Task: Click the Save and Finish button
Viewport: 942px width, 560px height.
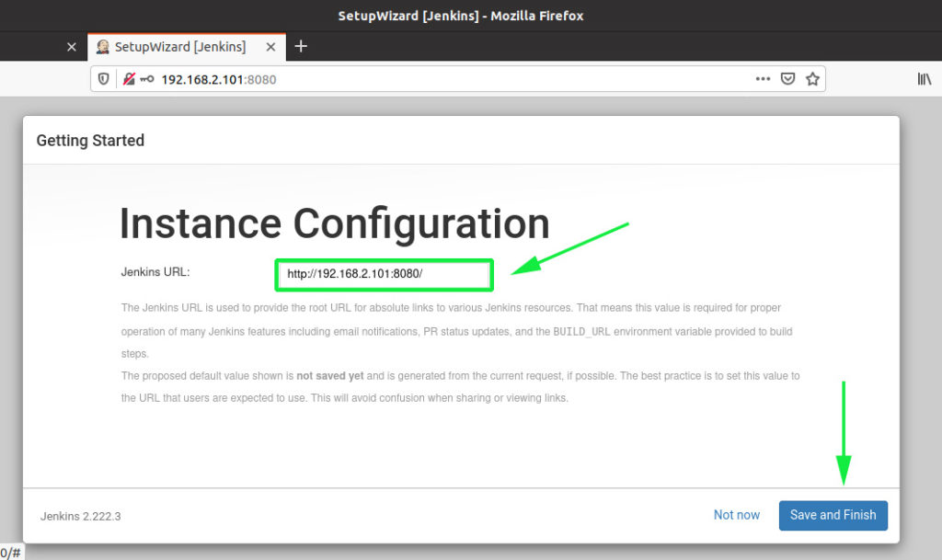Action: pyautogui.click(x=833, y=515)
